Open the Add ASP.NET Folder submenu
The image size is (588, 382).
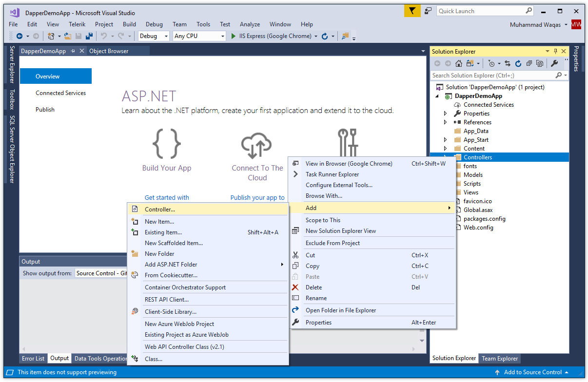click(x=208, y=265)
